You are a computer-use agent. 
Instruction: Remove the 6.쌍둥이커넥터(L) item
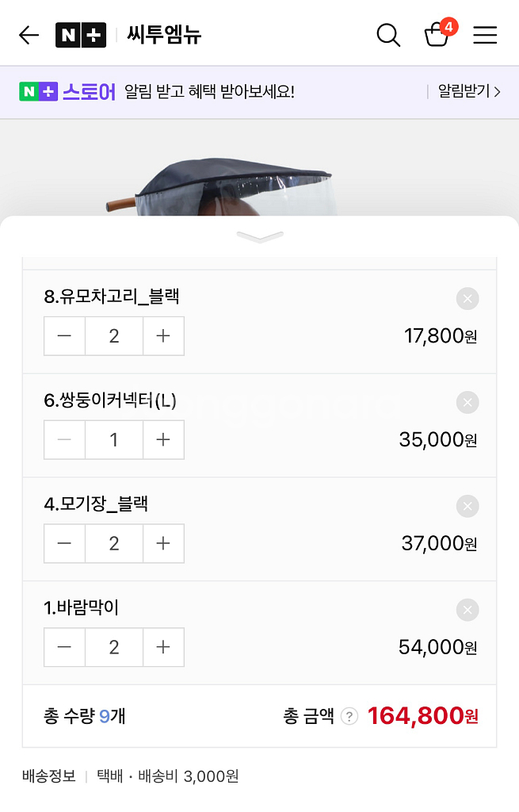click(x=467, y=403)
